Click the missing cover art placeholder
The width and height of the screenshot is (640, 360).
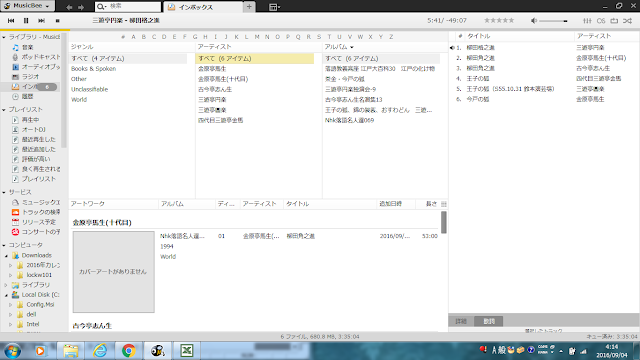click(113, 272)
